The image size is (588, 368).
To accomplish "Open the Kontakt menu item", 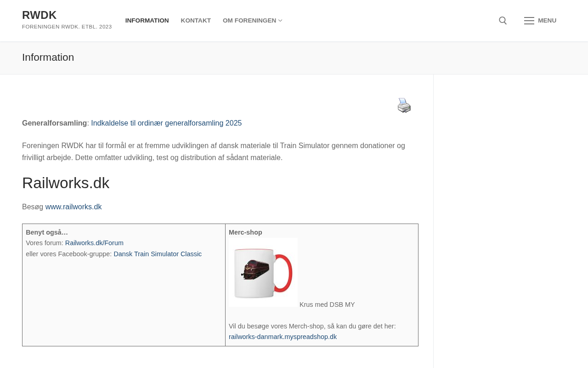I will coord(196,21).
